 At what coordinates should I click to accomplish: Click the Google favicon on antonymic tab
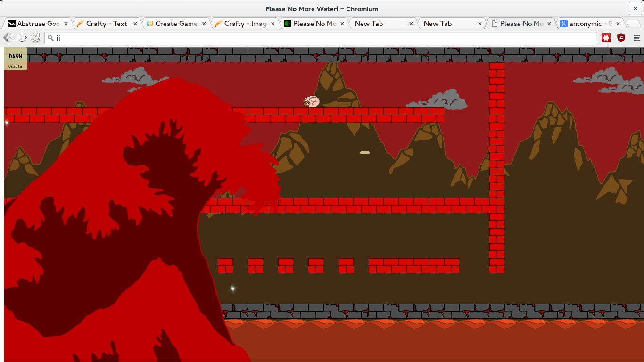pos(563,24)
